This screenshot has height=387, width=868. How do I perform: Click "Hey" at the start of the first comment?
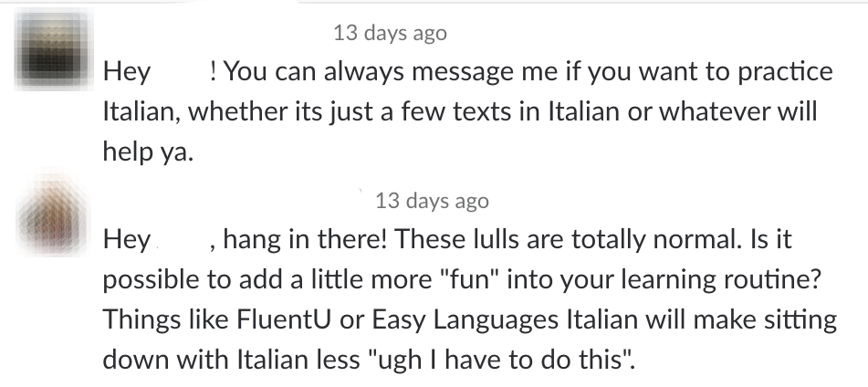127,72
